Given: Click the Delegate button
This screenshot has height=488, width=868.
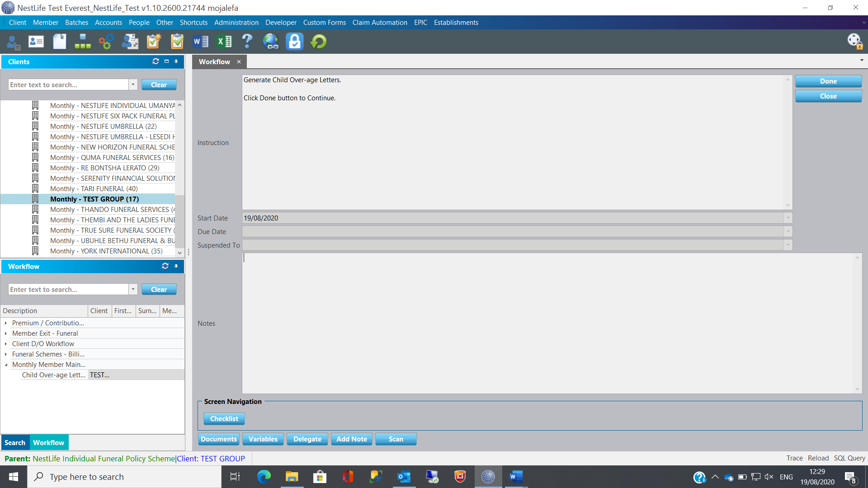Looking at the screenshot, I should (x=307, y=439).
